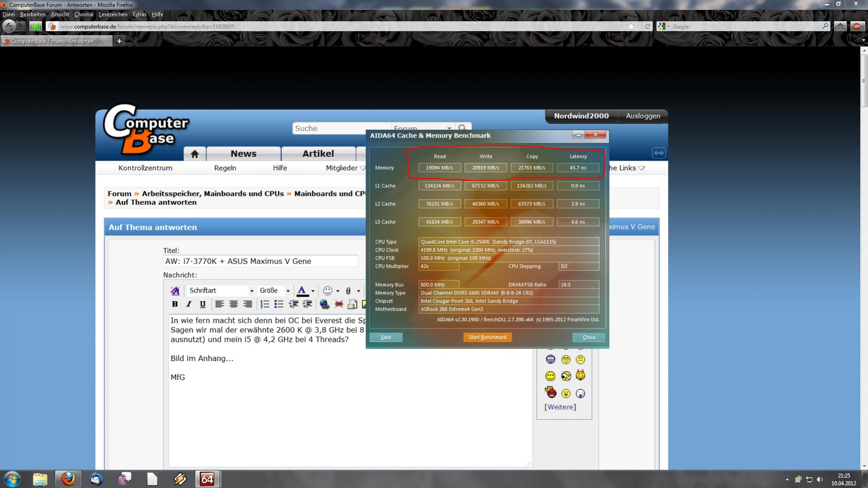Bookmark this page with the star
This screenshot has height=488, width=868.
click(x=631, y=26)
